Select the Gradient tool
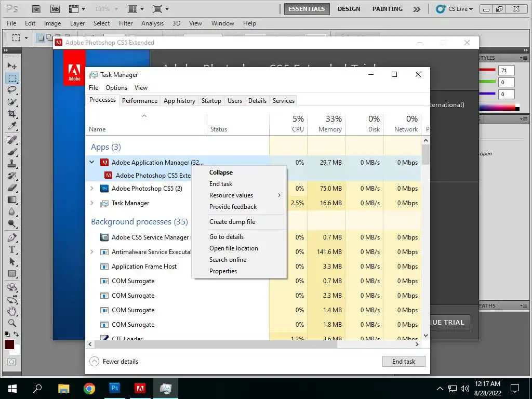 (x=12, y=199)
